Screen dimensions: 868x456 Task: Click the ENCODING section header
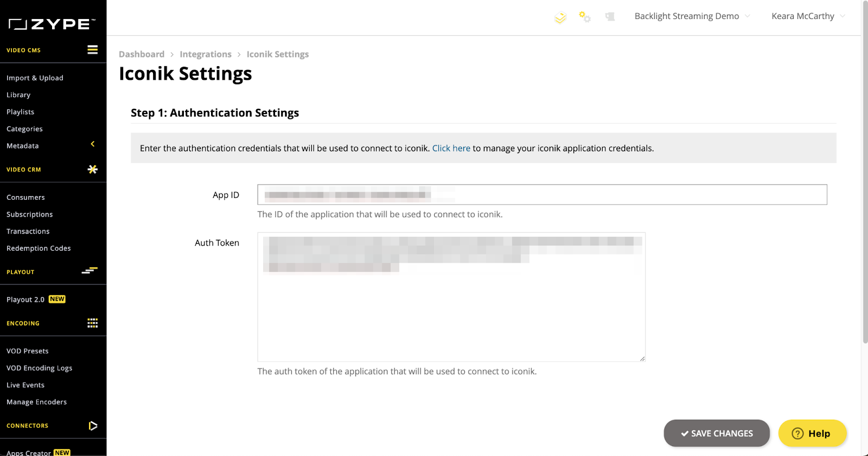pos(23,323)
